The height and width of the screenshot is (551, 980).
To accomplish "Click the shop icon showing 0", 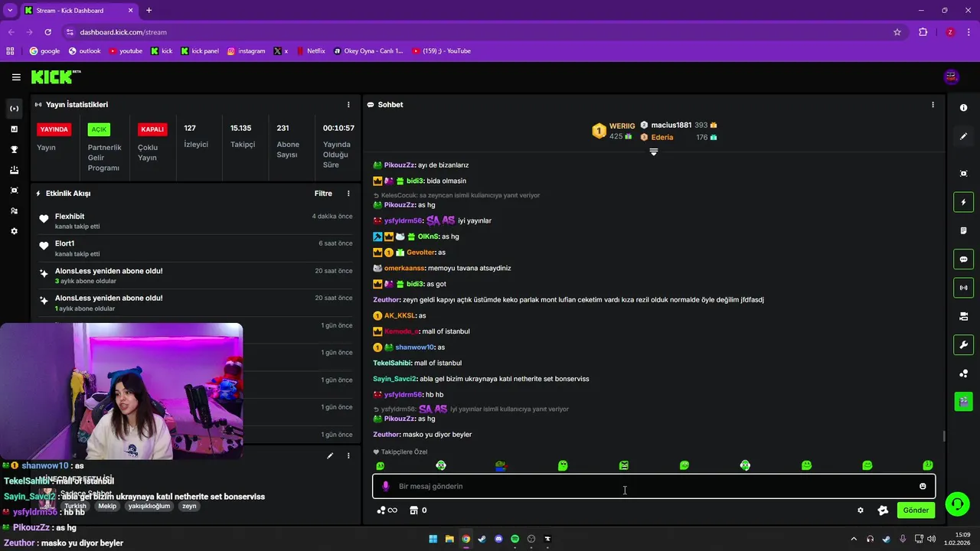I will (x=418, y=510).
